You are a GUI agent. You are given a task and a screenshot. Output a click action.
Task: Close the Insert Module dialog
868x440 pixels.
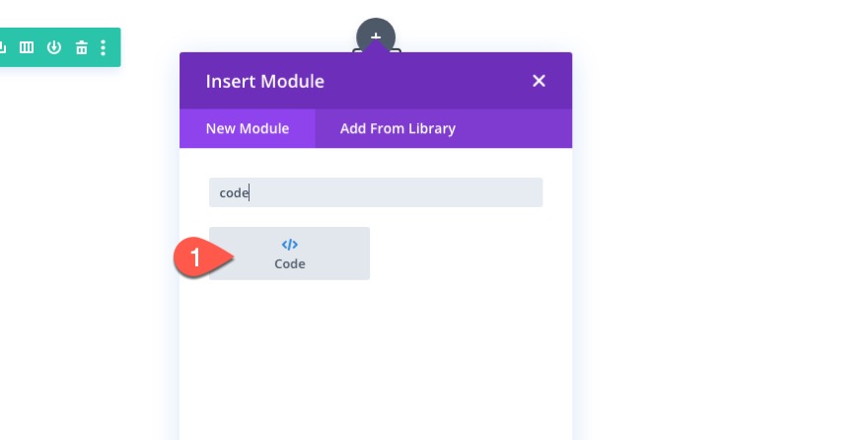click(539, 81)
